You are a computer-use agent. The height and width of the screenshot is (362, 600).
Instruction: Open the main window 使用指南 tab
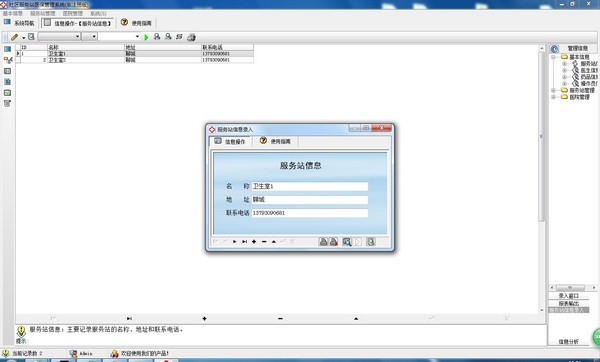[136, 23]
